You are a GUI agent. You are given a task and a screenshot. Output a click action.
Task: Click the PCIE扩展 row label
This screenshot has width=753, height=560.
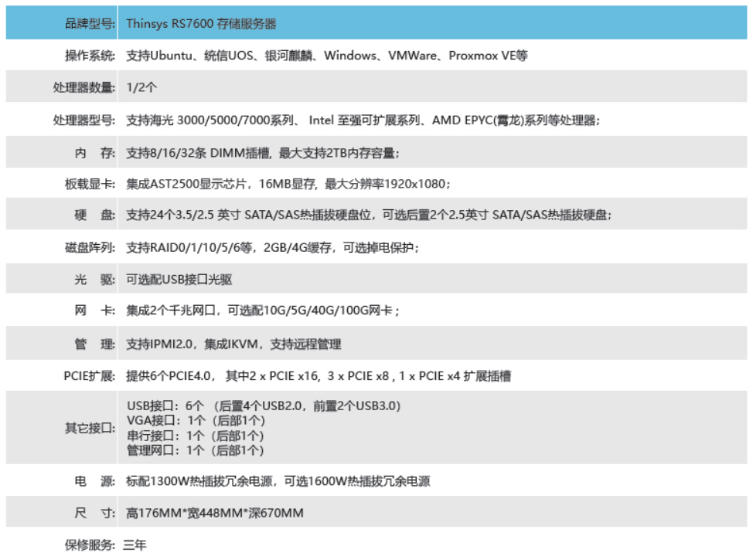click(90, 376)
